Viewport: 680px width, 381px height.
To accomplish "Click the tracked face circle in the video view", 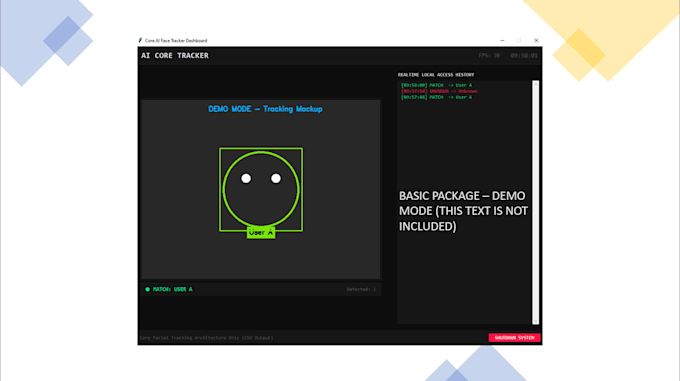I will (x=261, y=189).
